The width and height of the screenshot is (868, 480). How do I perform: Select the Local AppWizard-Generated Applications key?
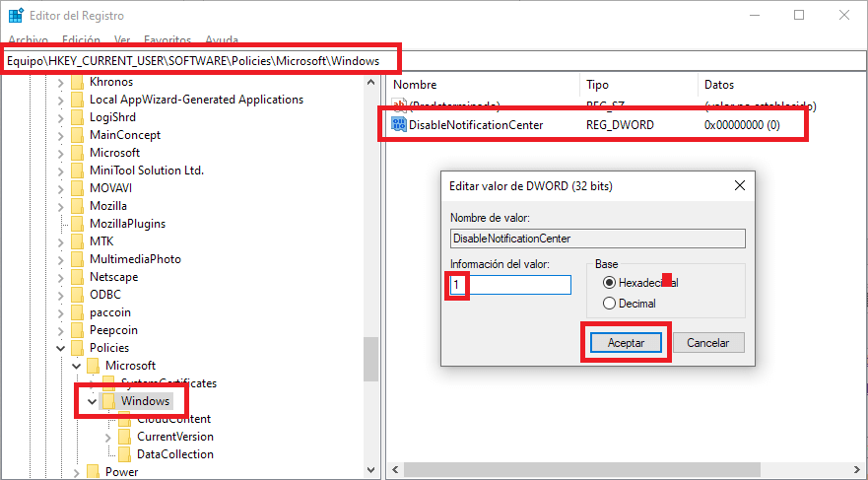[x=196, y=100]
